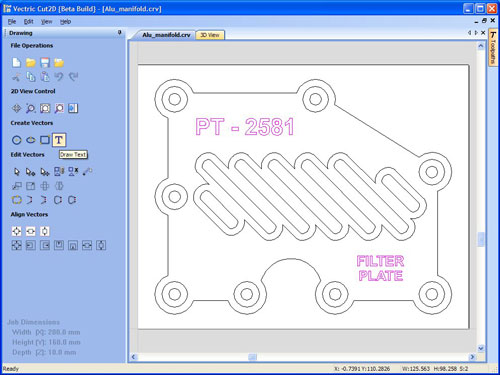Show next tab with right arrow
The image size is (500, 375).
point(476,33)
